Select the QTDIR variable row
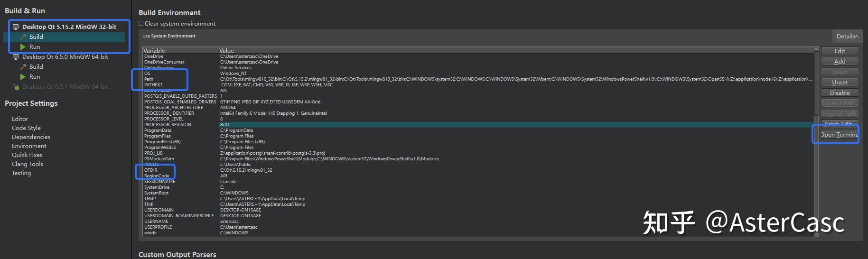868x259 pixels. pyautogui.click(x=151, y=170)
